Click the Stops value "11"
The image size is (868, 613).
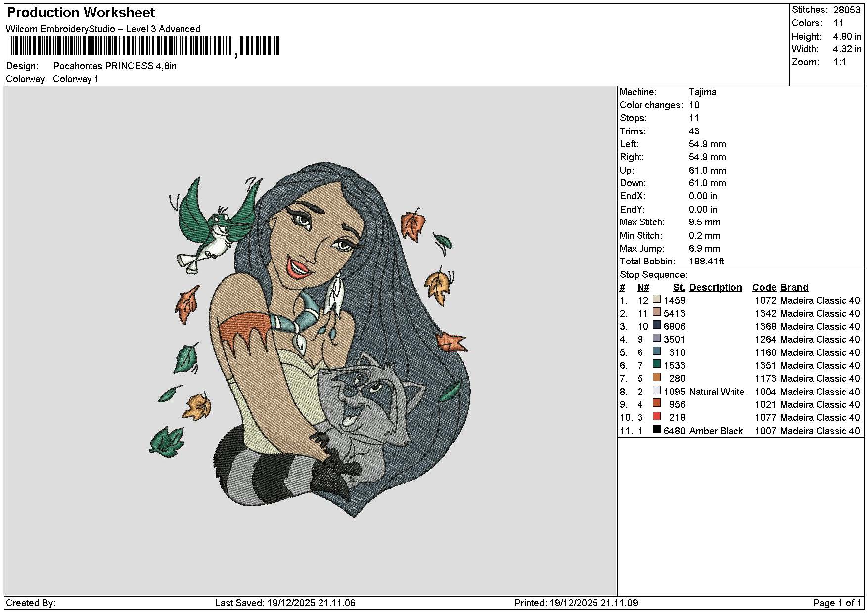(x=694, y=118)
